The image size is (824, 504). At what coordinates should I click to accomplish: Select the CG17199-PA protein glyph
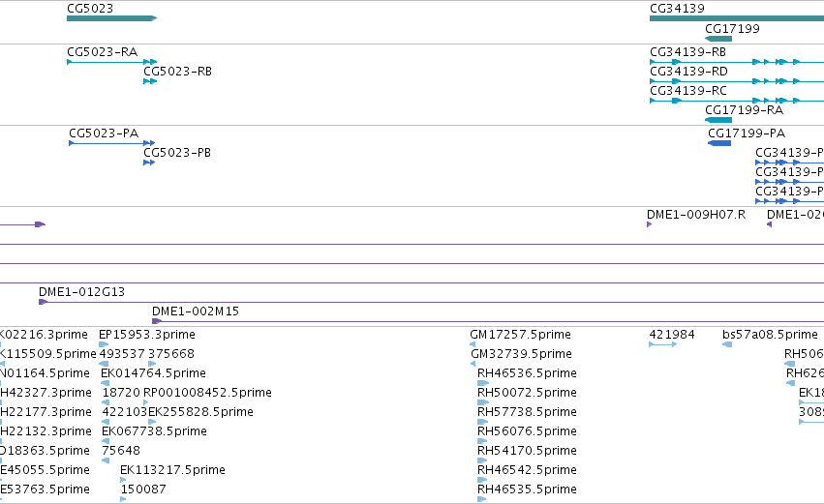pyautogui.click(x=719, y=143)
